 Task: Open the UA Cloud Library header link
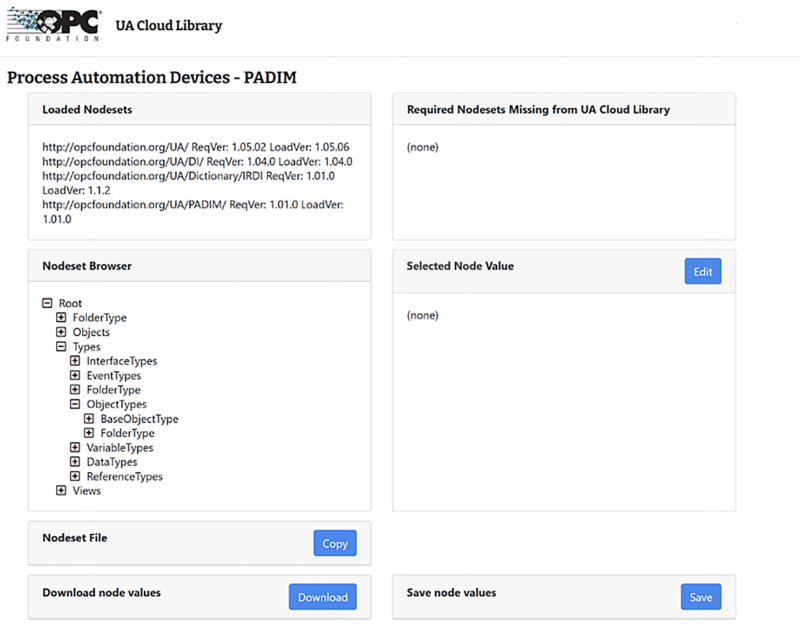pyautogui.click(x=169, y=26)
